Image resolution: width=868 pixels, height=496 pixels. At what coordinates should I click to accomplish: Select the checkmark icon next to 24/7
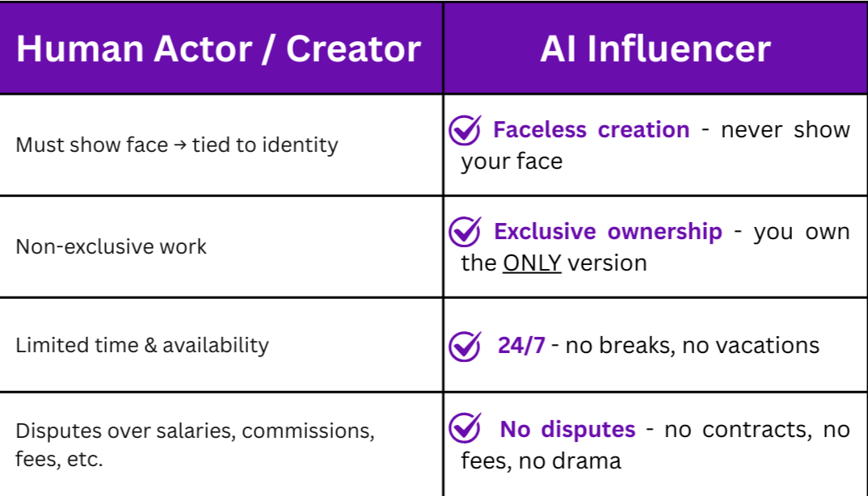(x=465, y=346)
